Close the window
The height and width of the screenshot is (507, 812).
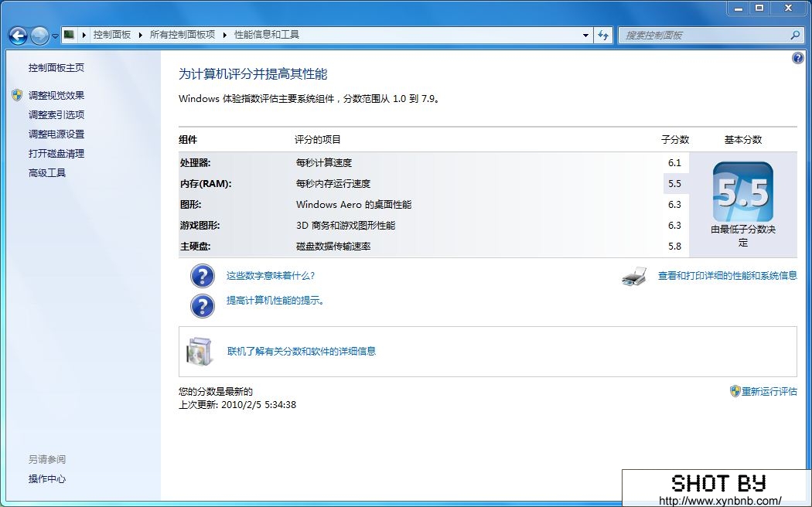(x=788, y=9)
